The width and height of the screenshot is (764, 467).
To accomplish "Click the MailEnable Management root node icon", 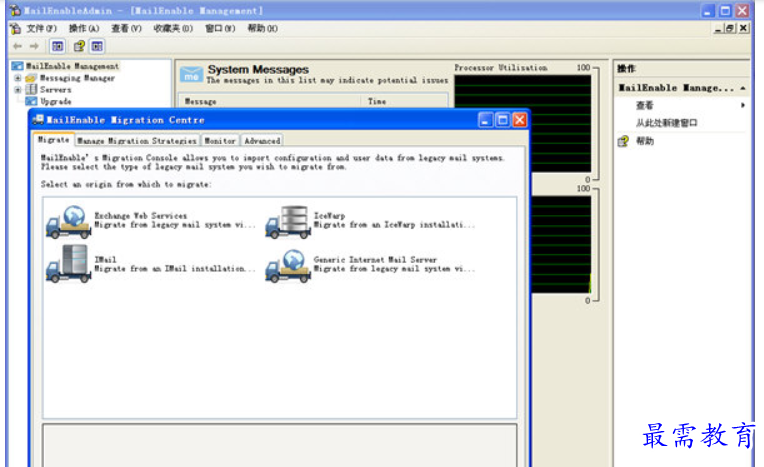I will tap(18, 66).
